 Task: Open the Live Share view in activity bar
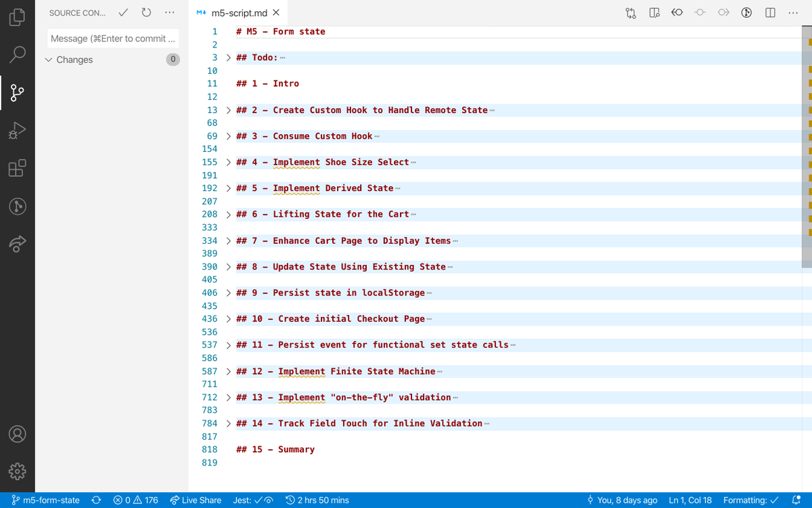[x=18, y=244]
